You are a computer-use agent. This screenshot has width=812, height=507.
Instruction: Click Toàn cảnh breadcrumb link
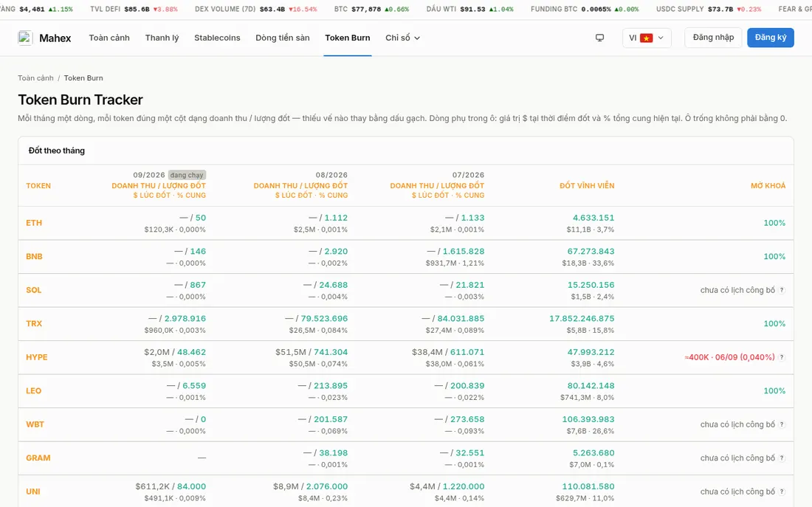(35, 77)
